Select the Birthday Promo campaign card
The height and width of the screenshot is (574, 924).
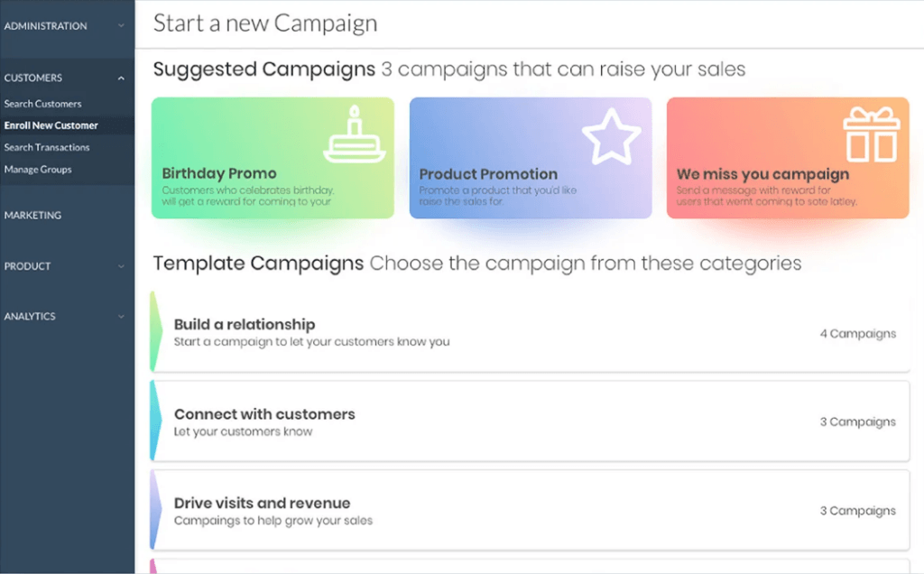[273, 158]
